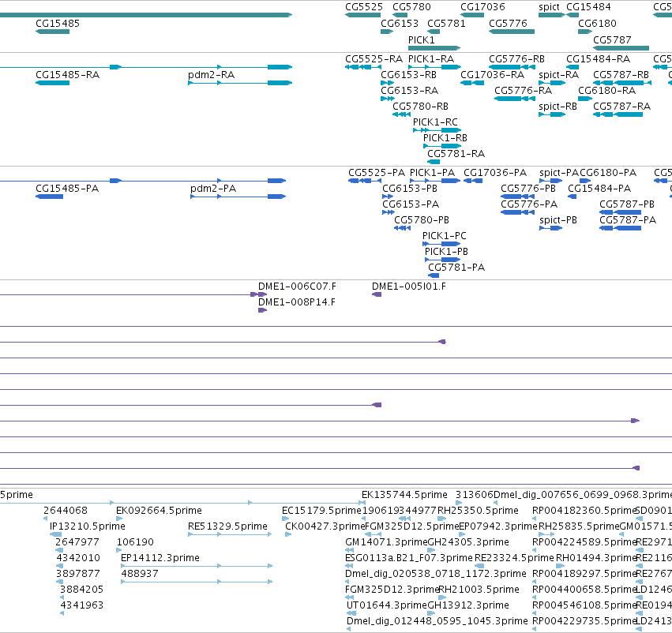Select the CG5525 gene label
This screenshot has height=633, width=672.
(x=364, y=7)
